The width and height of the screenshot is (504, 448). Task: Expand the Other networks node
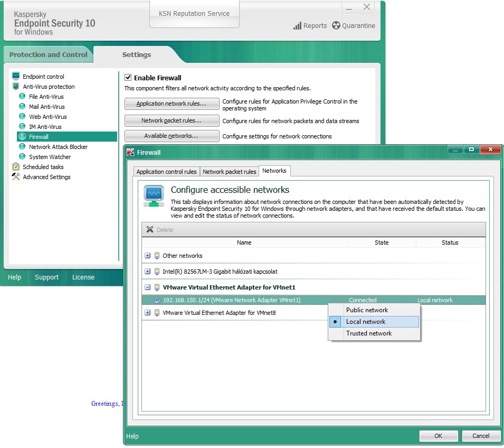coord(148,256)
